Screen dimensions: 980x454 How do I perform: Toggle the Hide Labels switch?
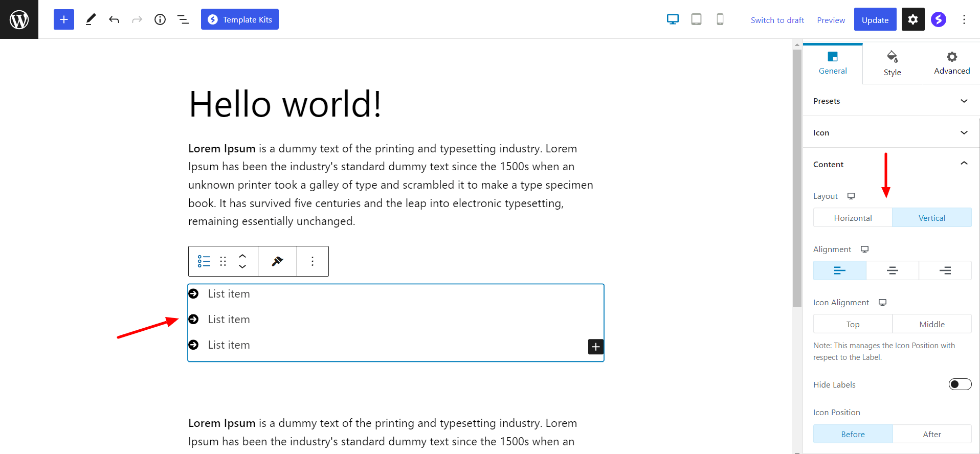click(960, 384)
